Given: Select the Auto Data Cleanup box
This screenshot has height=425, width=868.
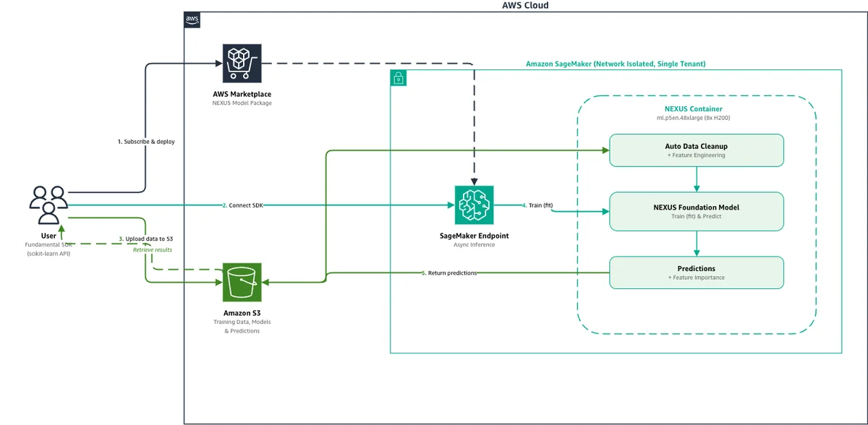Looking at the screenshot, I should pyautogui.click(x=697, y=150).
